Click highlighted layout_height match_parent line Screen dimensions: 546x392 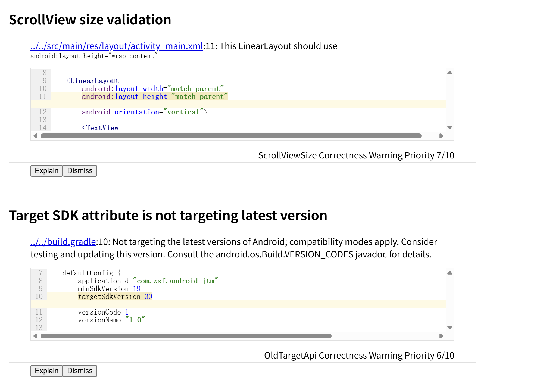[x=155, y=97]
